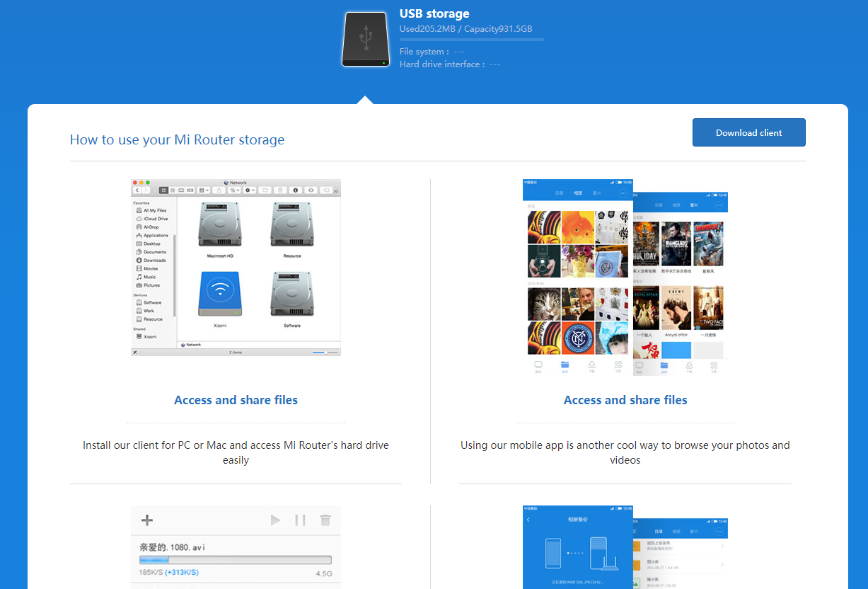The width and height of the screenshot is (868, 589).
Task: Click the Macintosh HD drive icon
Action: click(220, 224)
